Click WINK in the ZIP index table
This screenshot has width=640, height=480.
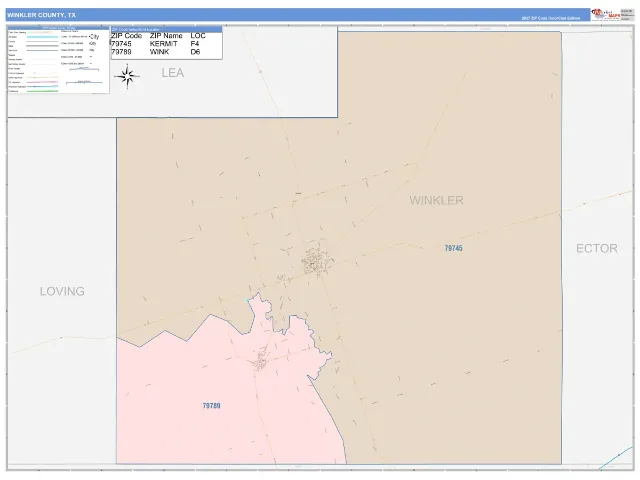click(159, 52)
